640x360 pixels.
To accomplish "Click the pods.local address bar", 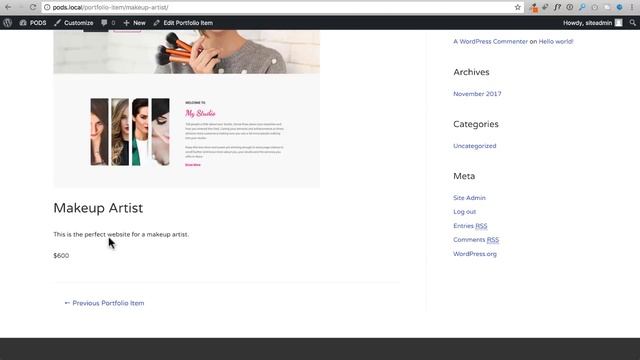I will coord(282,7).
